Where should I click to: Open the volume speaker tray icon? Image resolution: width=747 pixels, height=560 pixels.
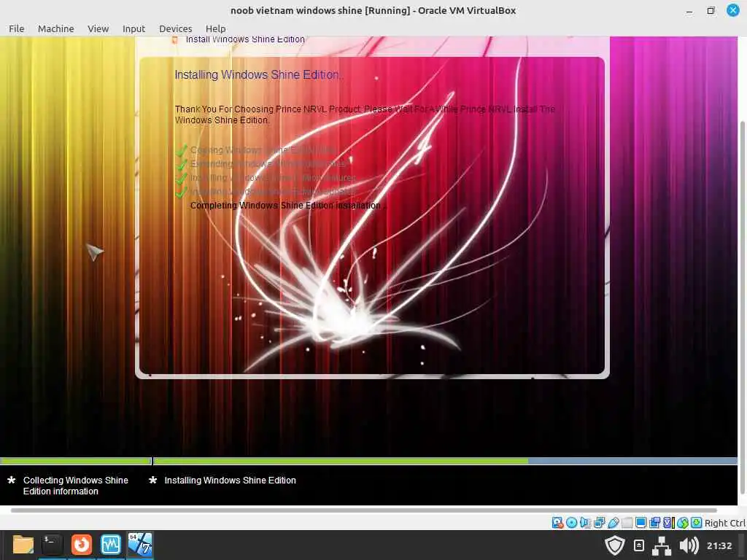tap(689, 545)
